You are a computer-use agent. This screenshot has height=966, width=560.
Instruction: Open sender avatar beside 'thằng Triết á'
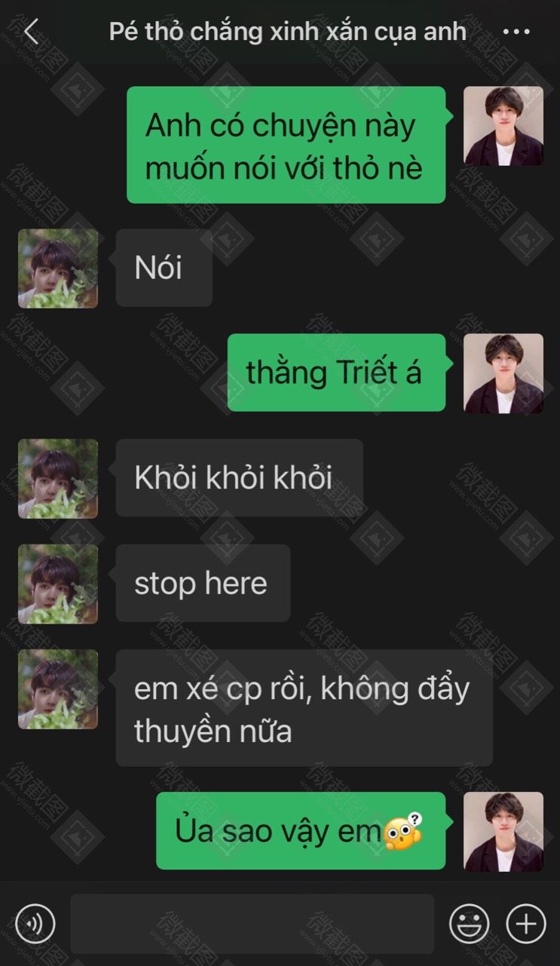[x=503, y=373]
